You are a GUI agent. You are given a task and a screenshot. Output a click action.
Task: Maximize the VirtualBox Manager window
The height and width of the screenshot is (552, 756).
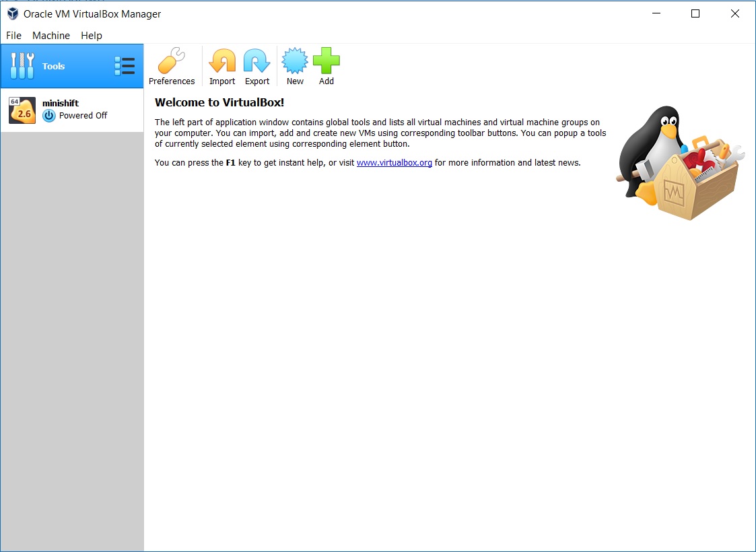click(x=695, y=13)
